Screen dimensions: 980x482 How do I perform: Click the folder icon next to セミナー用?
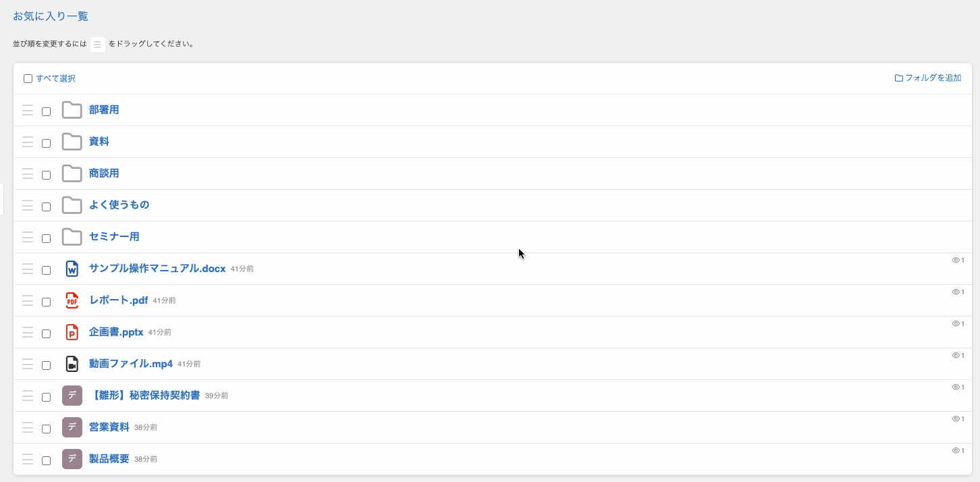(72, 237)
